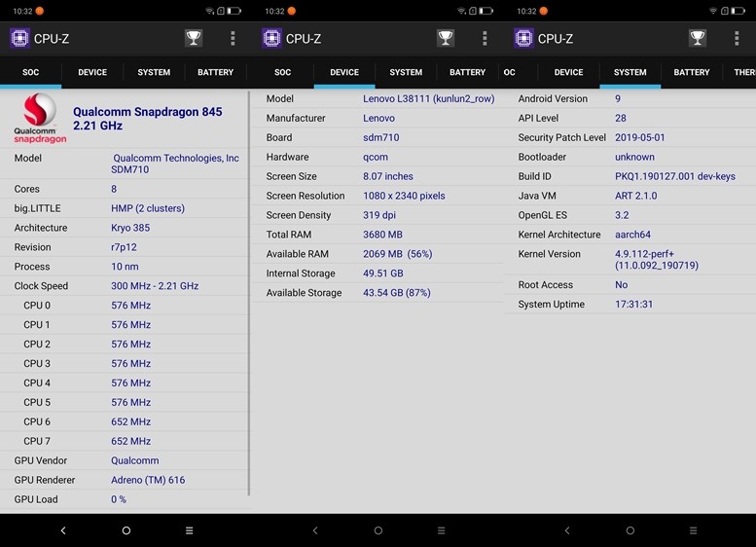Open the three-dot overflow menu in the middle panel

(x=485, y=38)
